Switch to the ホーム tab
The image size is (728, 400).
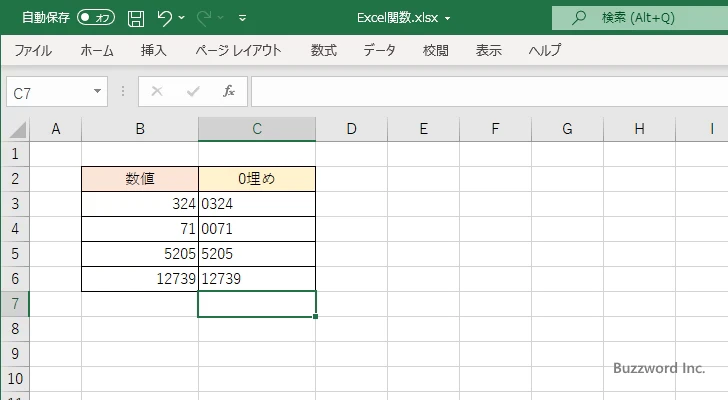click(x=97, y=50)
